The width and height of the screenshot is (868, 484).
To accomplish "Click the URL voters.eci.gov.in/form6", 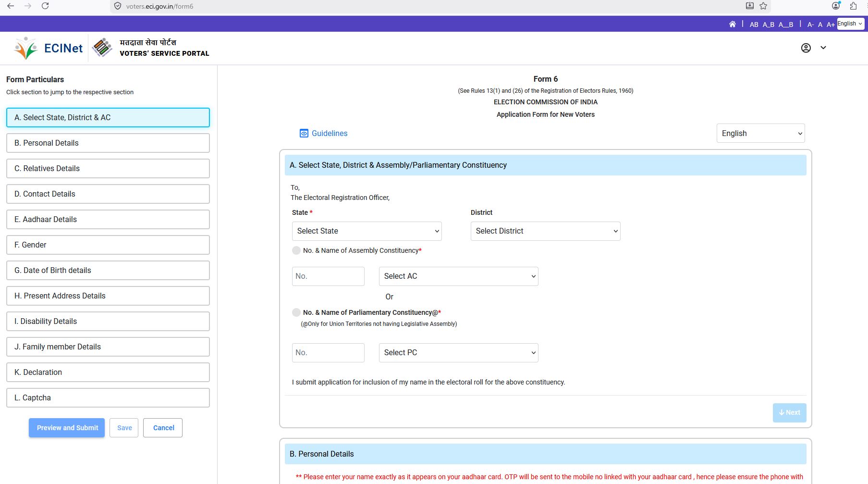I will [x=159, y=6].
